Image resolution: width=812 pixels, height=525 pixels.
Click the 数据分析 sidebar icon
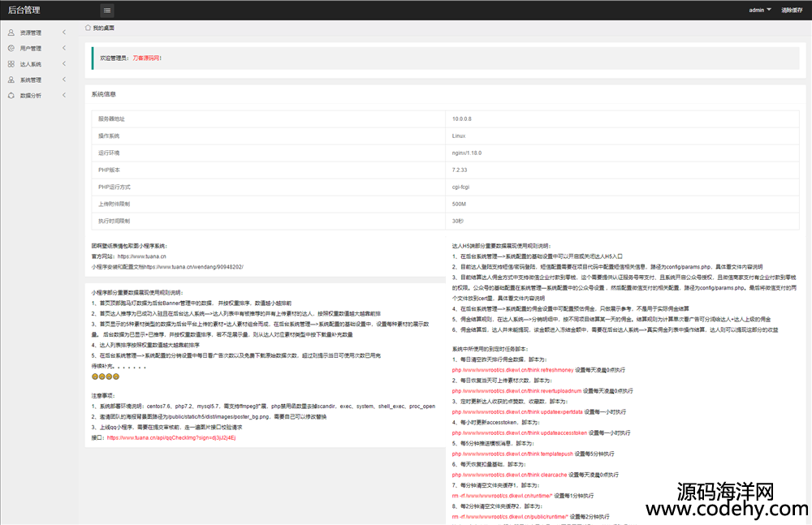pyautogui.click(x=11, y=96)
